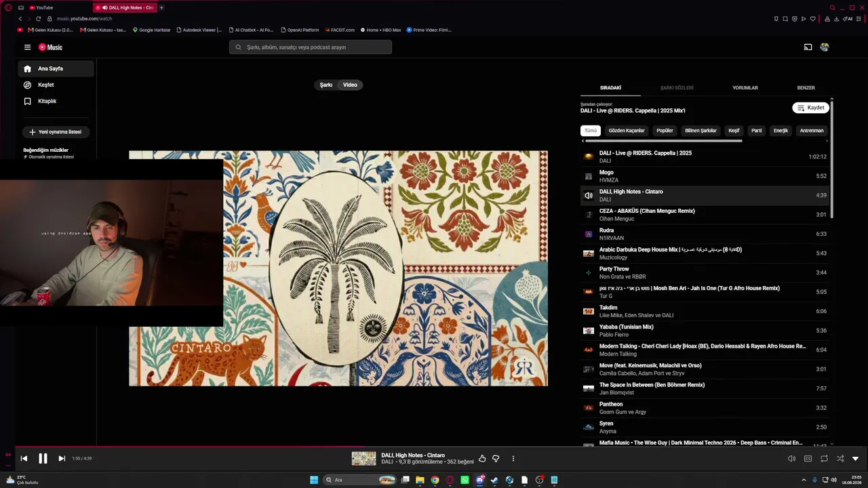Open Steam from the taskbar
868x488 pixels.
tap(494, 480)
